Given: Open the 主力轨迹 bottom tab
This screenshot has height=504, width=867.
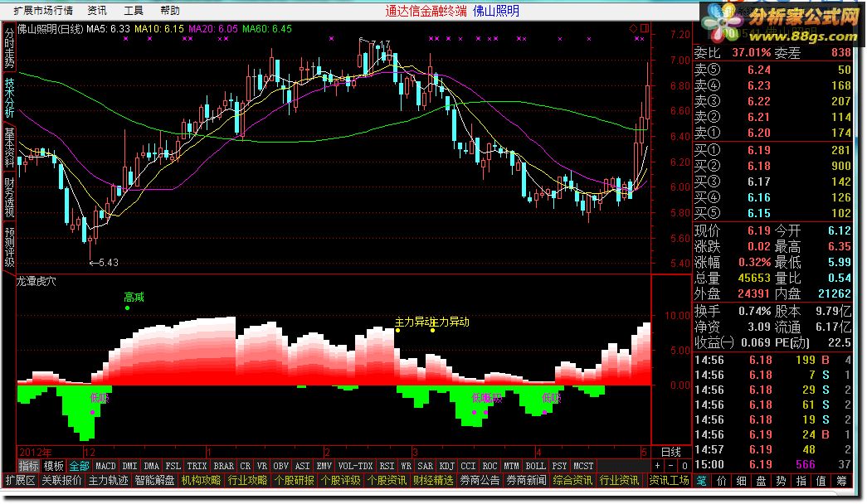Looking at the screenshot, I should pos(109,480).
